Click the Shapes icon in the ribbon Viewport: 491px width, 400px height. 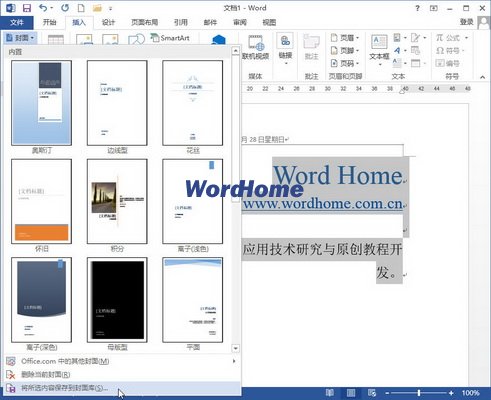click(136, 39)
